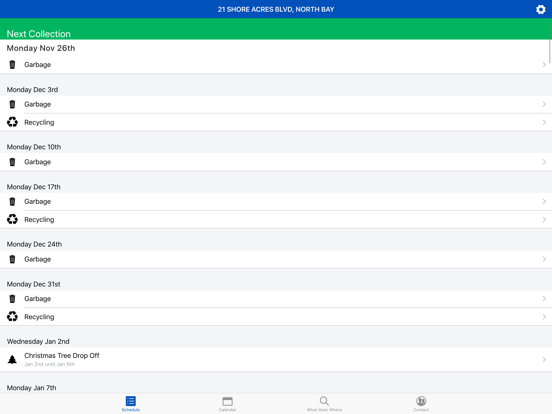552x414 pixels.
Task: Select the Garbage entry under Monday Dec 3rd
Action: click(276, 104)
